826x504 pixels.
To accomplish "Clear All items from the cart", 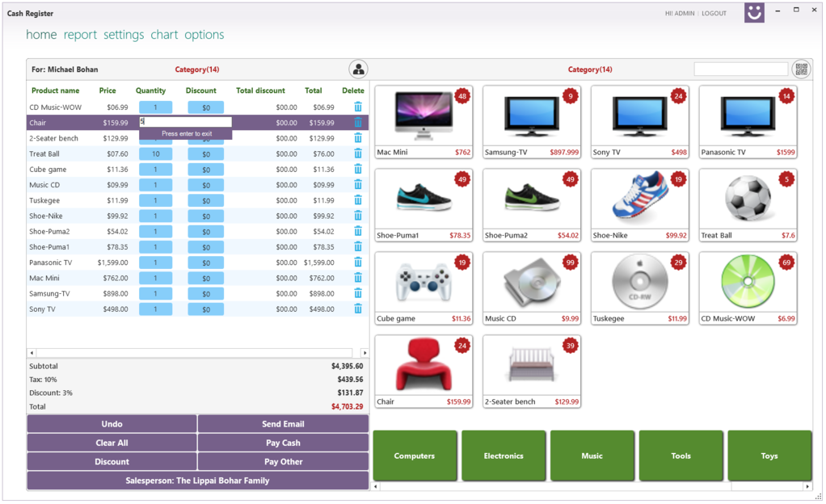I will coord(112,443).
